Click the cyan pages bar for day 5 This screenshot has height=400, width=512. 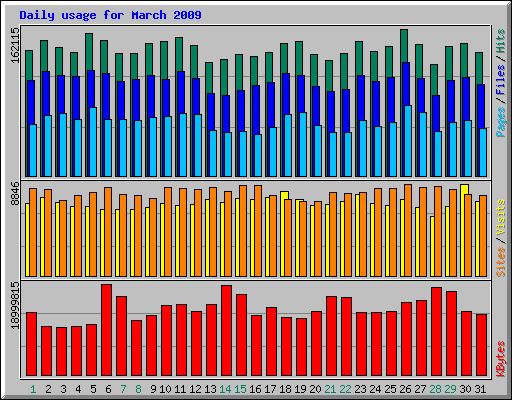[93, 142]
